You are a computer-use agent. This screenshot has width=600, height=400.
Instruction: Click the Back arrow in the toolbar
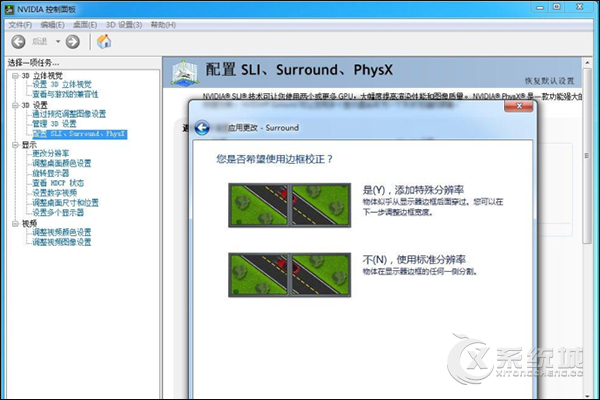tap(18, 42)
